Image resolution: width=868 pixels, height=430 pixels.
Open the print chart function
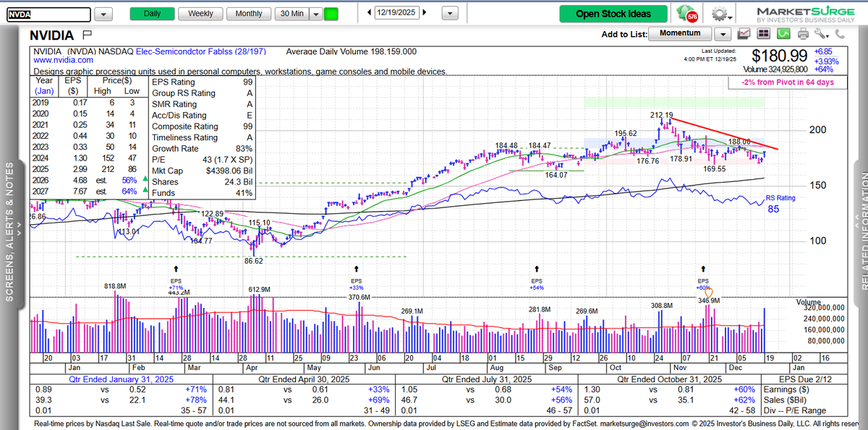coord(802,34)
